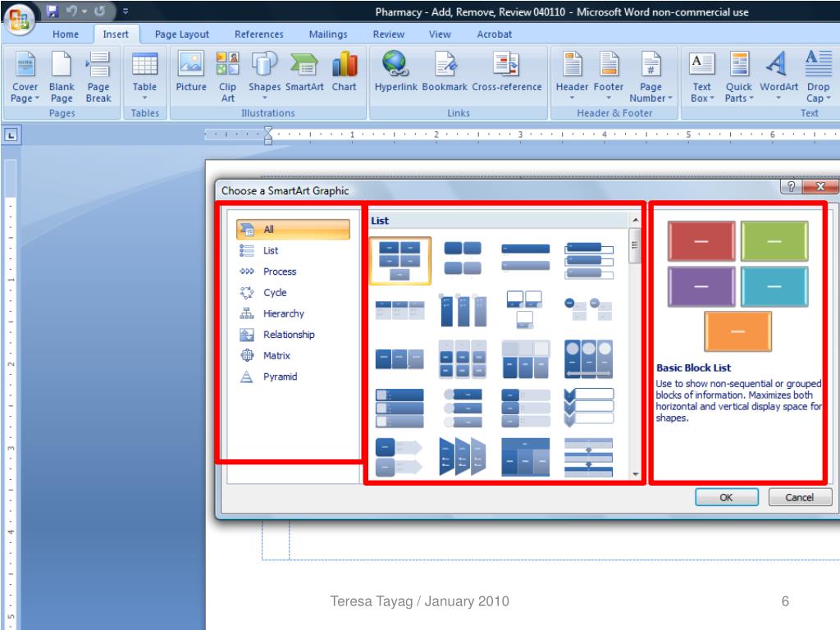Insert a Page Break

coord(98,76)
